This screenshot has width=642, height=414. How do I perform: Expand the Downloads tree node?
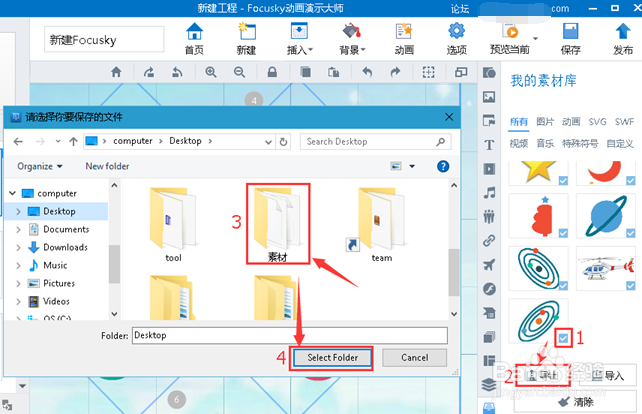18,248
